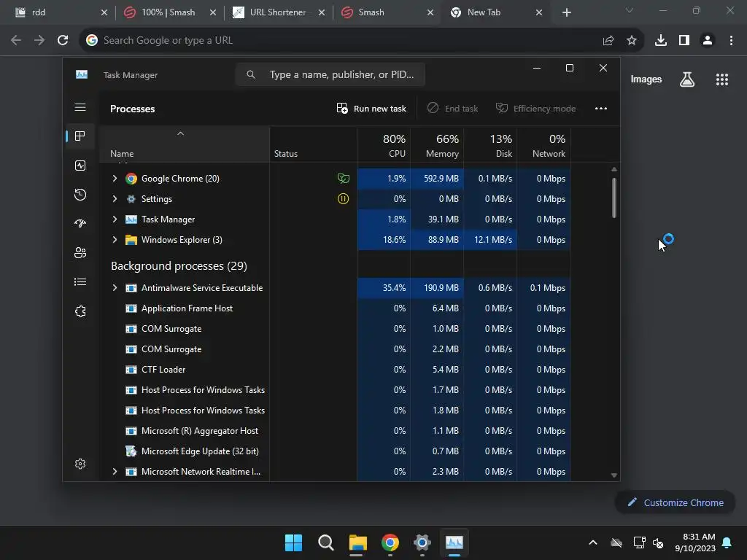Click Efficiency mode button
This screenshot has height=560, width=747.
536,109
